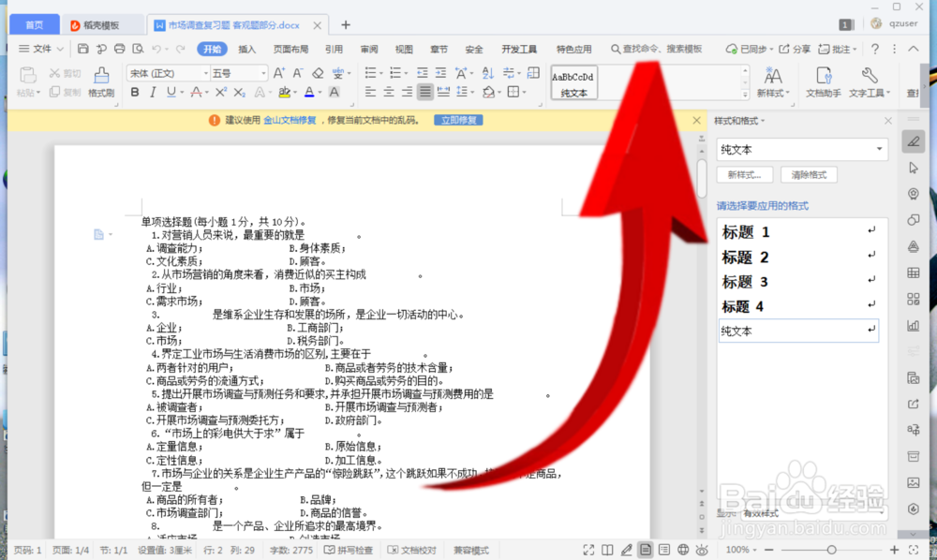
Task: Click the 清除格式 clear format button
Action: (x=809, y=174)
